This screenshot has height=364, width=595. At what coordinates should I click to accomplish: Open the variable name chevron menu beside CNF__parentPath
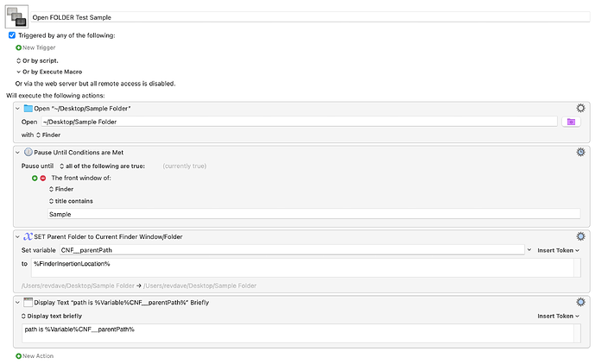tap(529, 250)
